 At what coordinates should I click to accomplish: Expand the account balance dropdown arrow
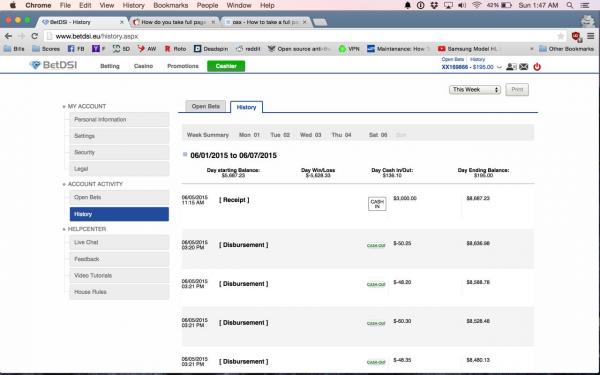tap(499, 67)
